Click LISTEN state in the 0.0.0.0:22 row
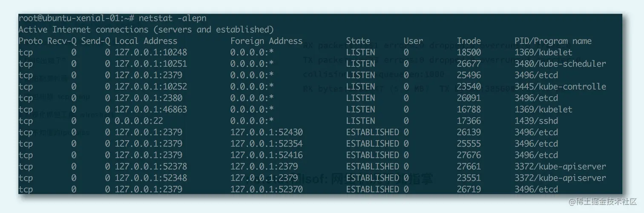The width and height of the screenshot is (644, 213). click(x=361, y=121)
